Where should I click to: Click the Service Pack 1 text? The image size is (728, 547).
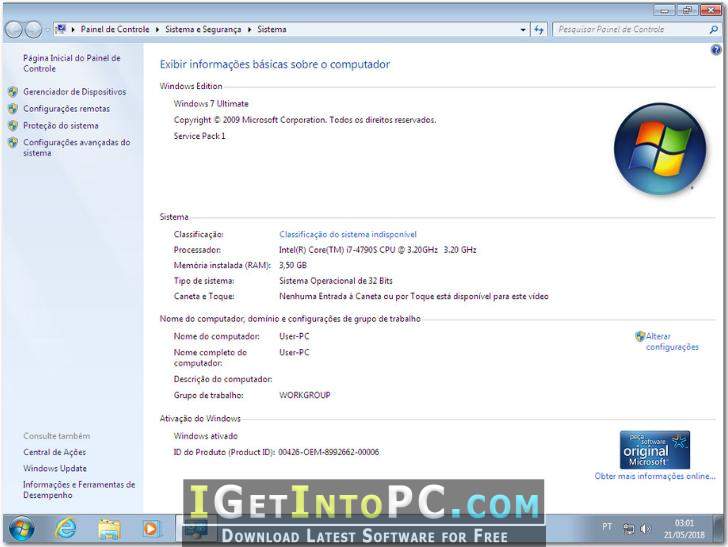pyautogui.click(x=199, y=136)
